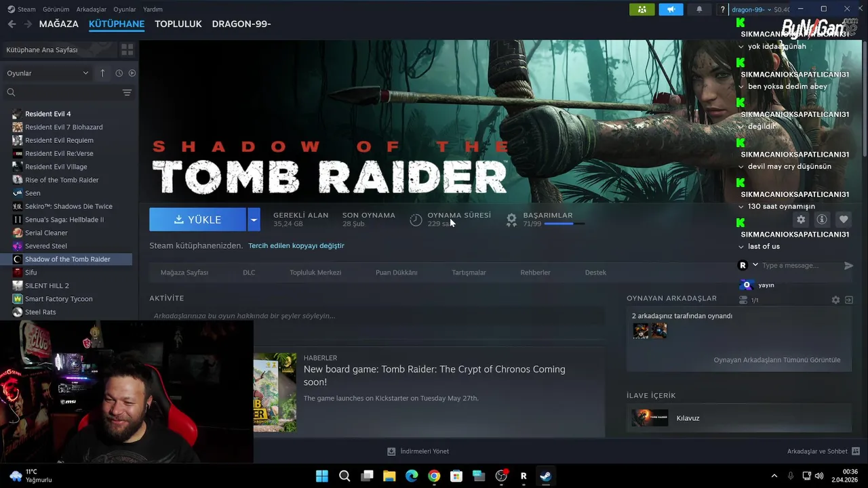Viewport: 868px width, 488px height.
Task: Click the blue YÜKLE install button
Action: [198, 220]
